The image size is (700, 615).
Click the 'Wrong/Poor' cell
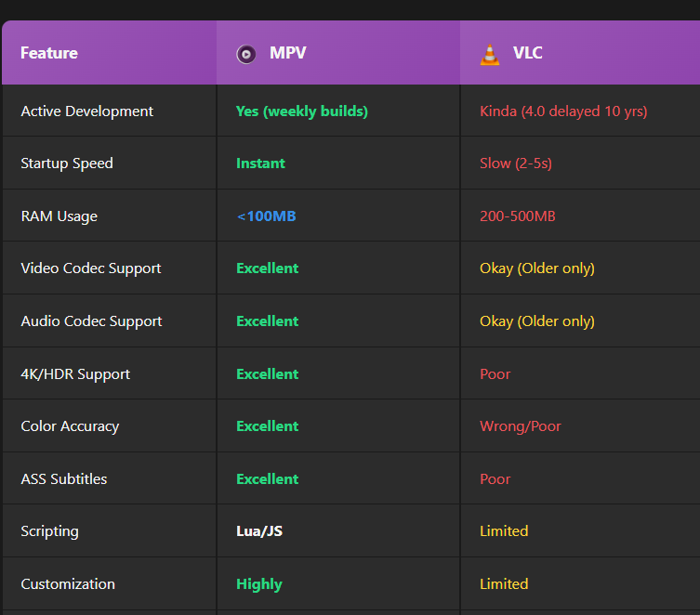(521, 426)
